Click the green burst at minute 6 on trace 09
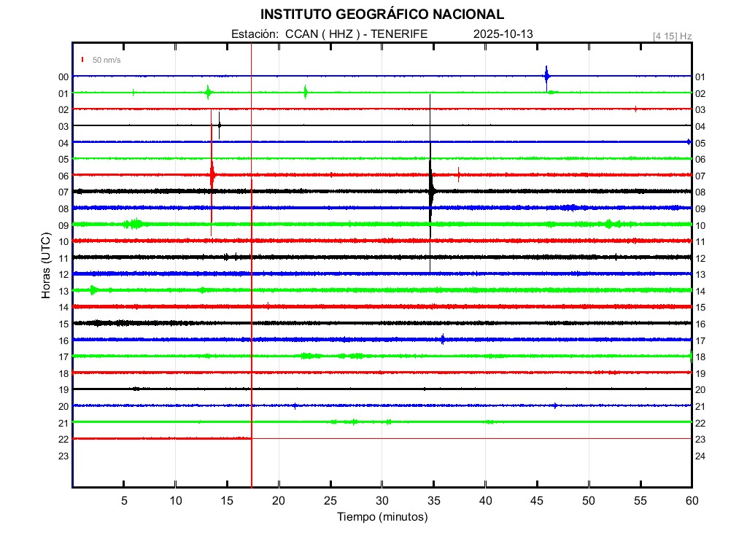The width and height of the screenshot is (747, 560). tap(135, 224)
